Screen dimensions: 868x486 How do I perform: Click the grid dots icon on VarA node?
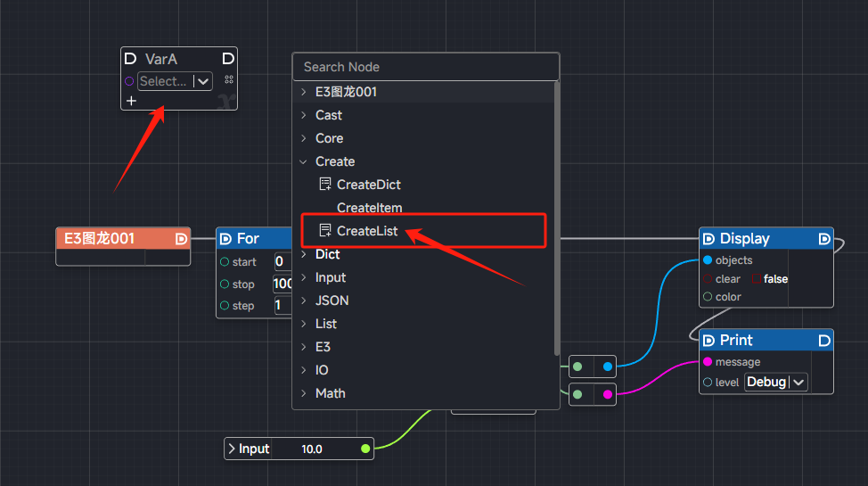tap(228, 80)
